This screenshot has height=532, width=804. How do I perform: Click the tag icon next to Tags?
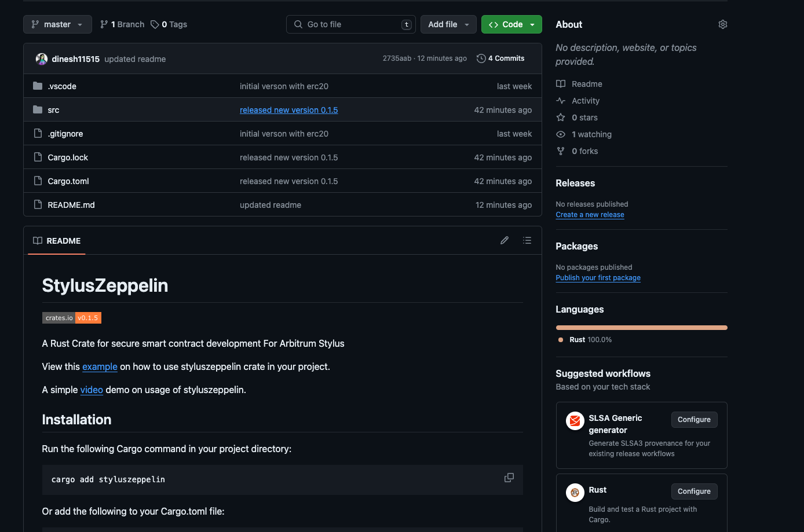pos(155,24)
